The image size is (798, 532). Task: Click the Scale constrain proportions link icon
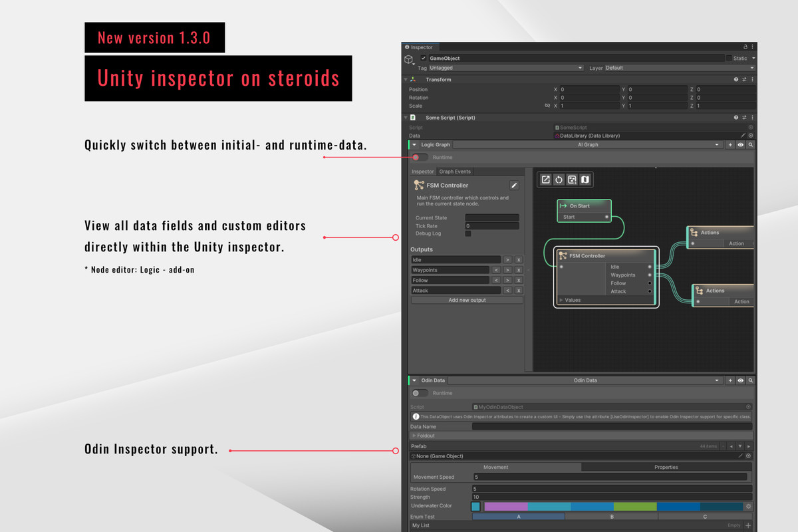[547, 106]
